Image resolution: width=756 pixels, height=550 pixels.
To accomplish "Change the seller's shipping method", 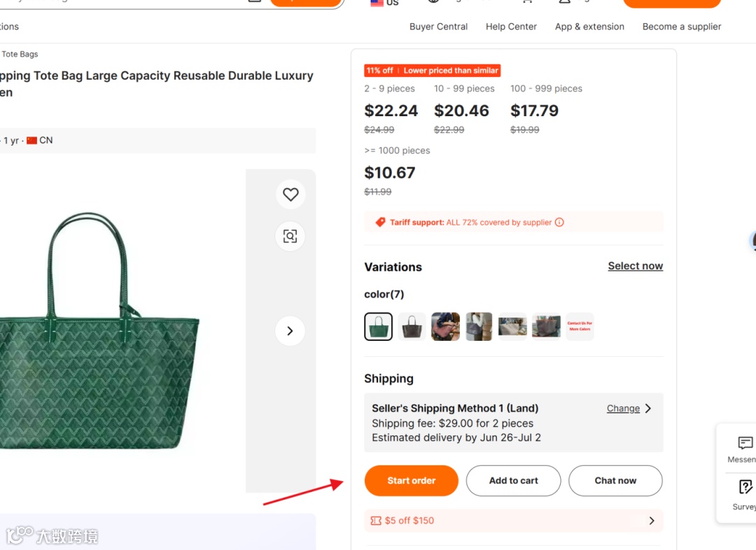I will pos(623,409).
